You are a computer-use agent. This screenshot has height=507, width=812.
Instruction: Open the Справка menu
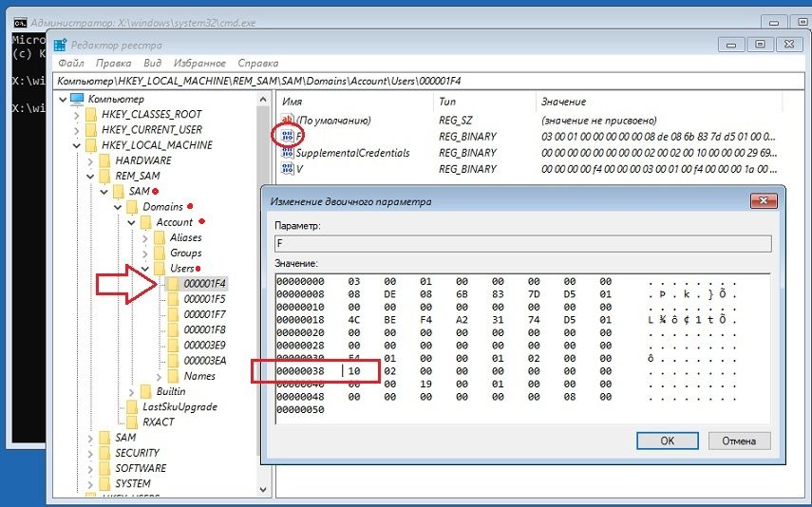258,63
